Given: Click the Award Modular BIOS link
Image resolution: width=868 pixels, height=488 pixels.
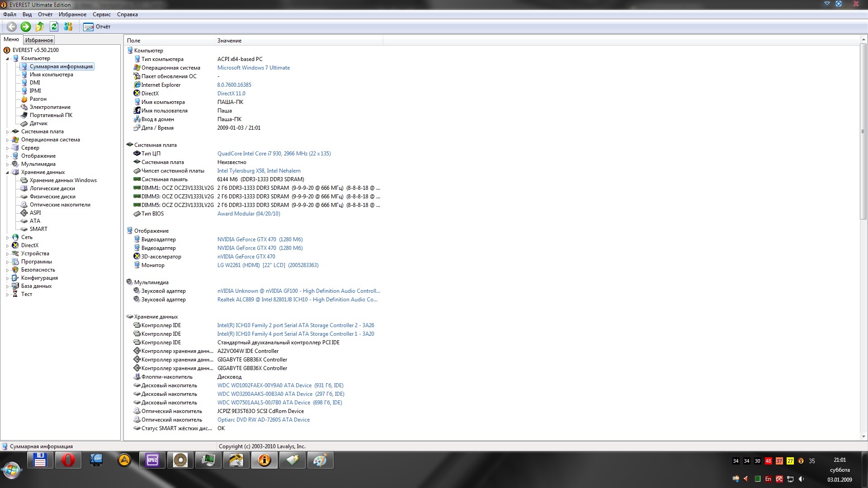Looking at the screenshot, I should pyautogui.click(x=249, y=214).
